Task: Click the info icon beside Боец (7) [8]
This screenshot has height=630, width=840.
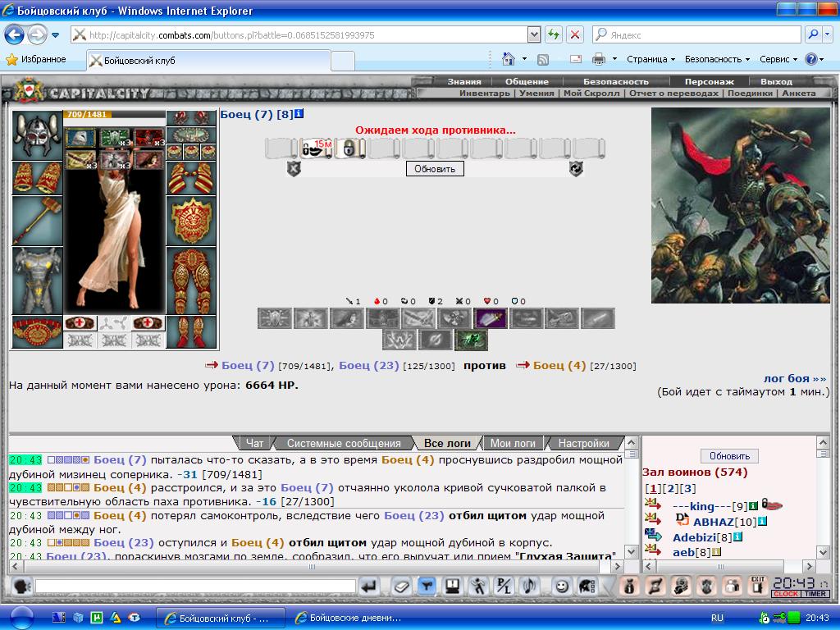Action: coord(299,113)
